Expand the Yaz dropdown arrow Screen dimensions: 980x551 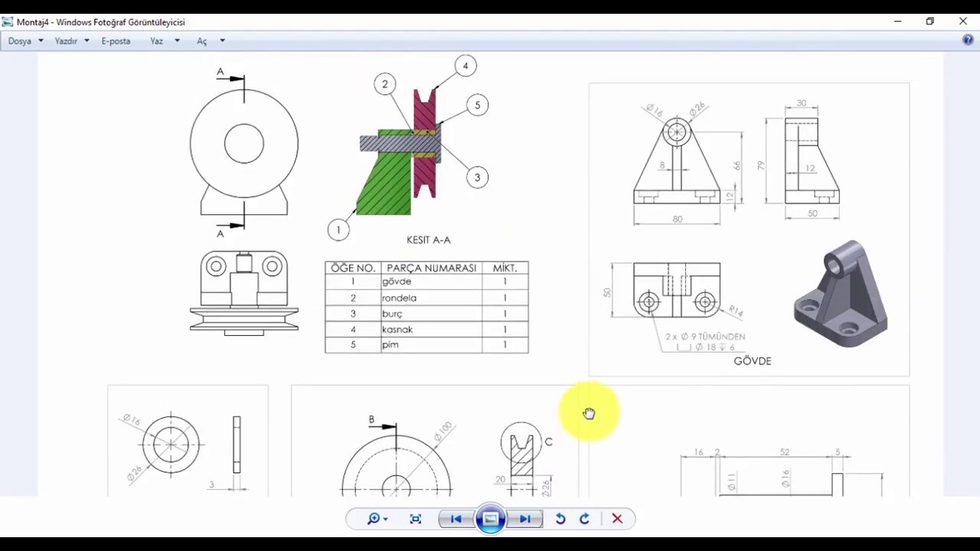(177, 41)
